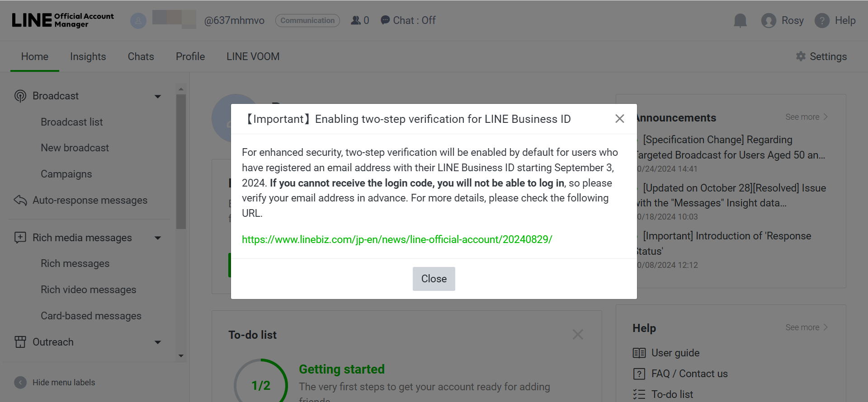This screenshot has height=402, width=868.
Task: Click the Settings gear icon
Action: pyautogui.click(x=801, y=56)
